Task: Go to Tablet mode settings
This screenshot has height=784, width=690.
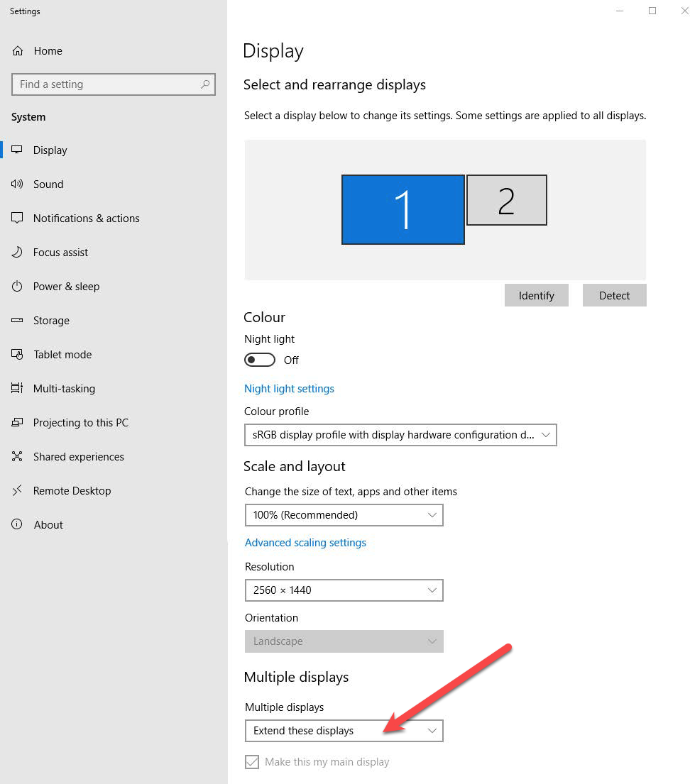Action: click(62, 355)
